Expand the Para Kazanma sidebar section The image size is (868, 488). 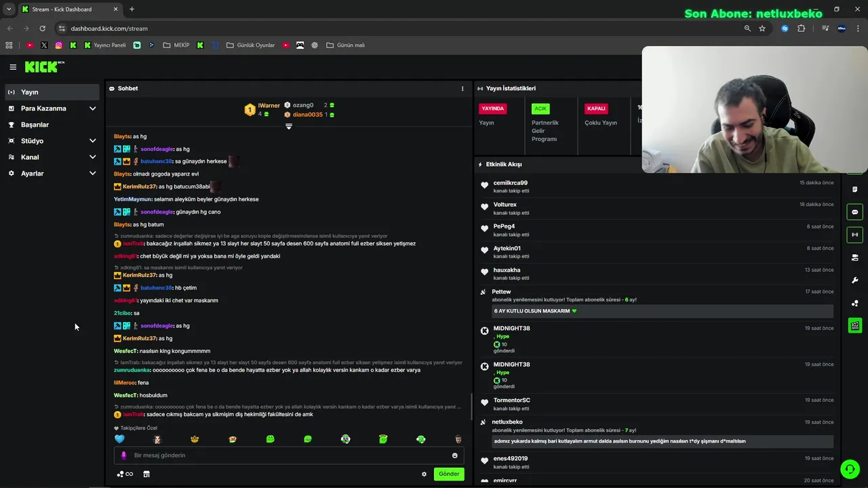click(x=53, y=108)
